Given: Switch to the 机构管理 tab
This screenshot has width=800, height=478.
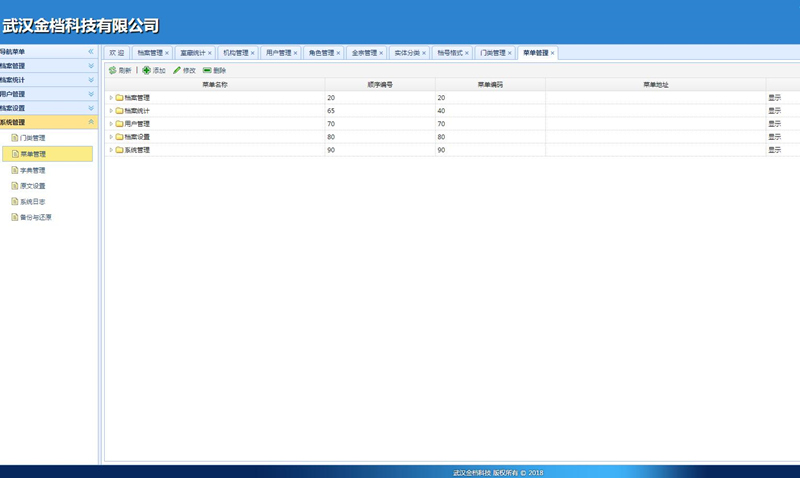Looking at the screenshot, I should click(x=235, y=53).
